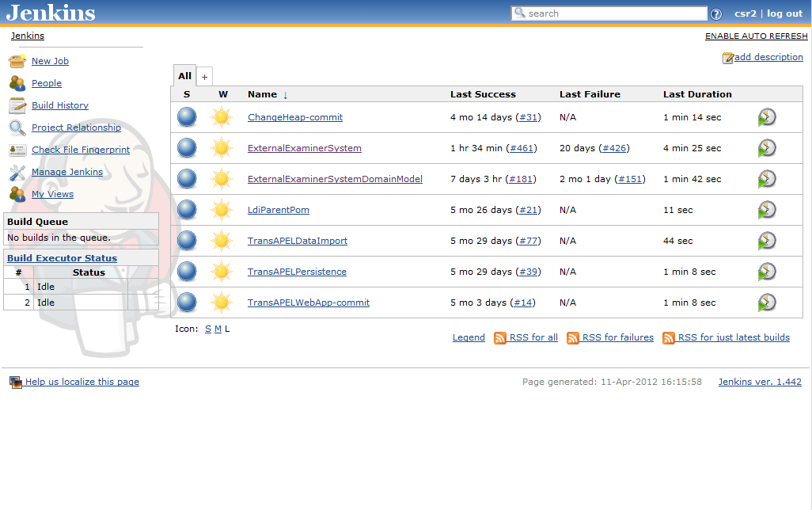The width and height of the screenshot is (812, 510).
Task: Click the People icon in the sidebar
Action: click(17, 82)
